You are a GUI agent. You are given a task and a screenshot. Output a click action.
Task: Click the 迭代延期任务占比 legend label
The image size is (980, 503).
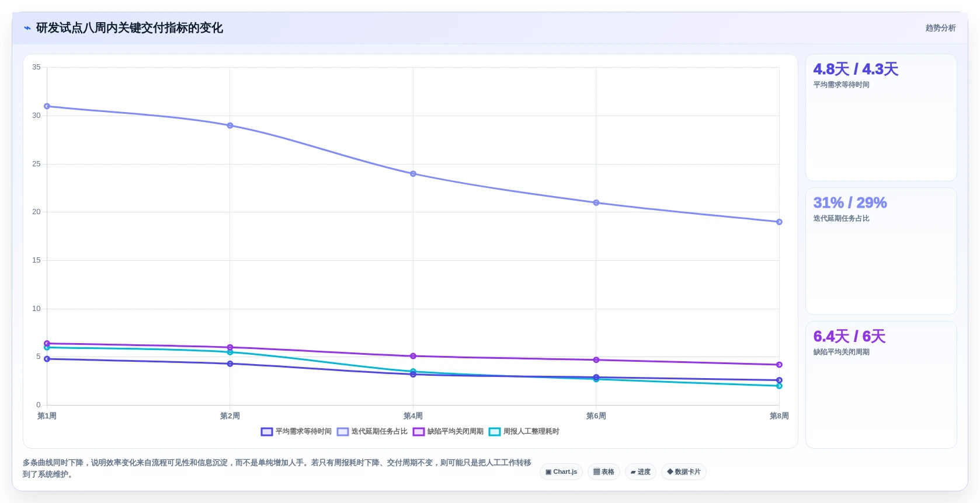[x=380, y=432]
